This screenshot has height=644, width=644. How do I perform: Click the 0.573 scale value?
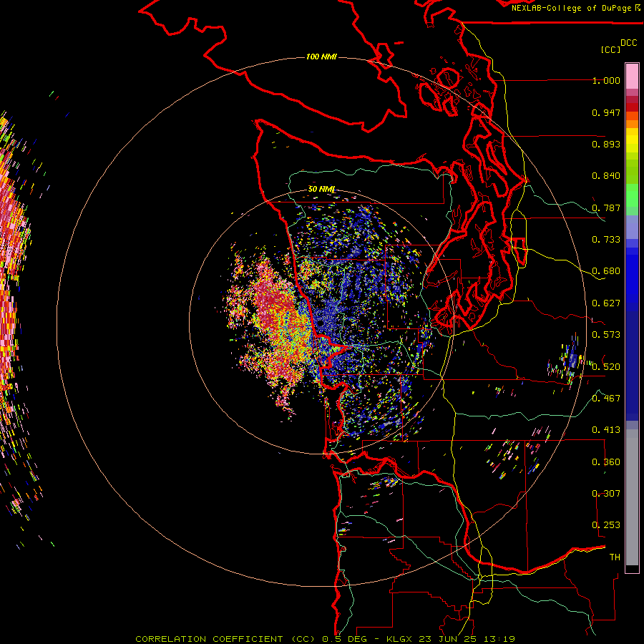point(606,335)
